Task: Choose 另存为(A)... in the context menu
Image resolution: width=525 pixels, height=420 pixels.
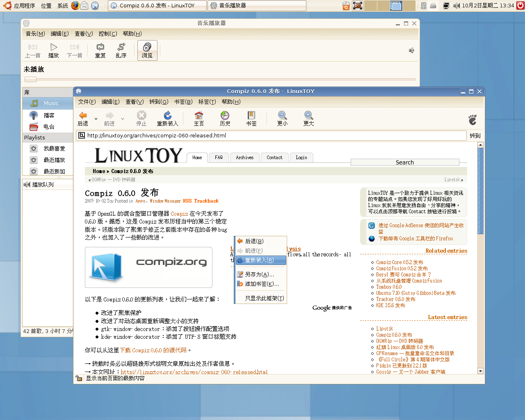Action: (x=261, y=274)
